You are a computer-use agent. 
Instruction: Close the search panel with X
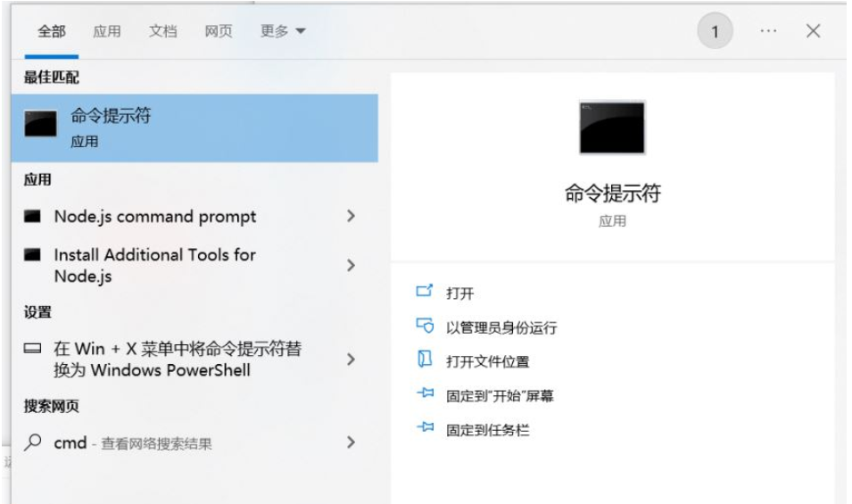click(813, 31)
